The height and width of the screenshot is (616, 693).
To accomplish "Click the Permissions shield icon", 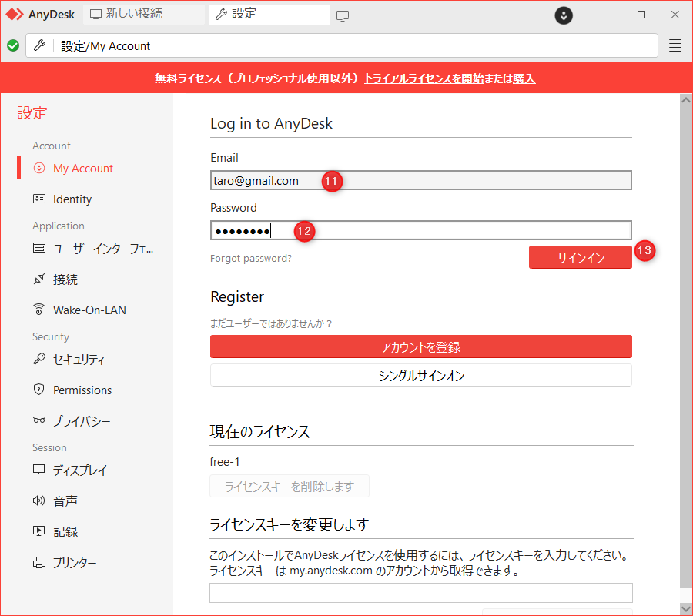I will pyautogui.click(x=39, y=390).
